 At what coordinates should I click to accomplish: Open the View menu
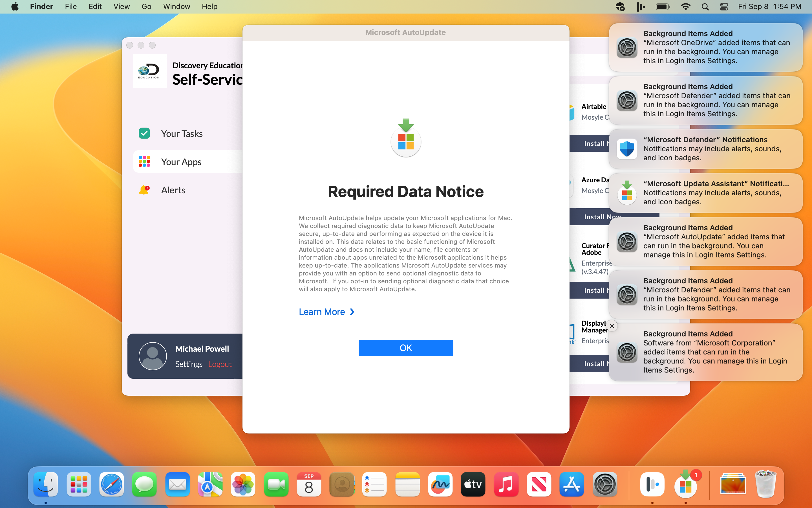pyautogui.click(x=122, y=7)
